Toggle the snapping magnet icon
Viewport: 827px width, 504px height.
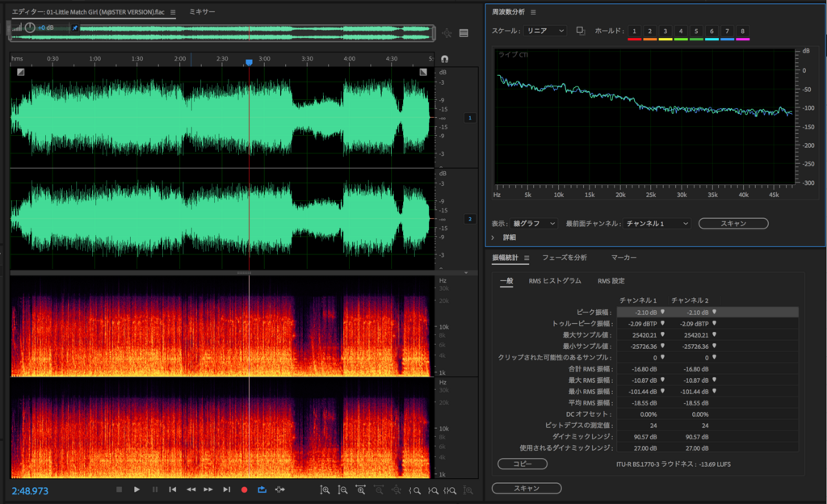(x=445, y=59)
